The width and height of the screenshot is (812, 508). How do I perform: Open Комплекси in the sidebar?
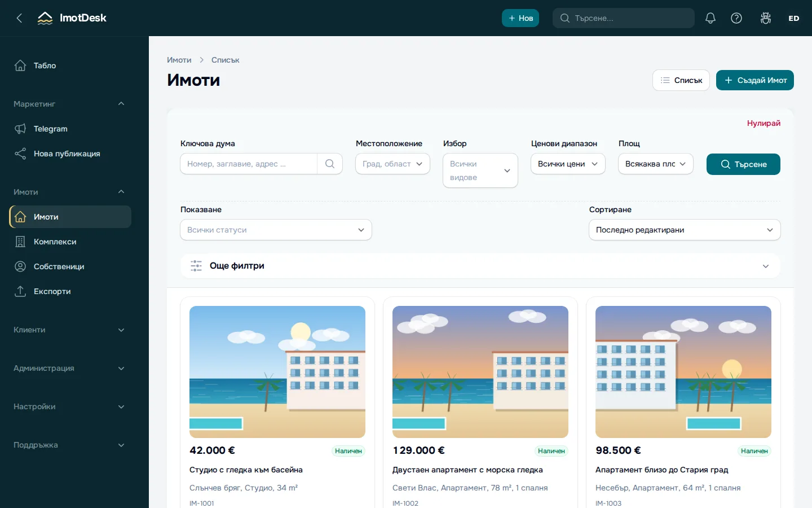(70, 242)
